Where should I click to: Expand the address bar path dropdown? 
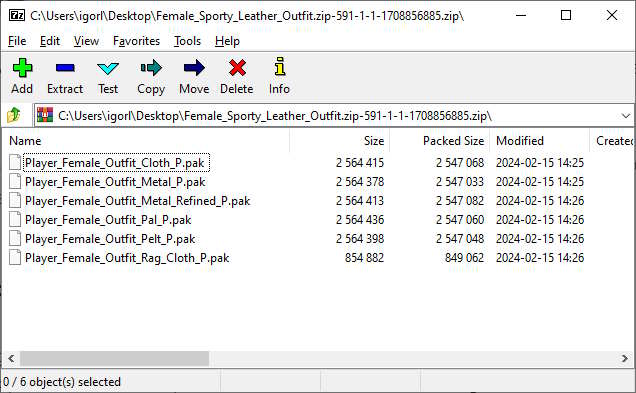pyautogui.click(x=625, y=116)
